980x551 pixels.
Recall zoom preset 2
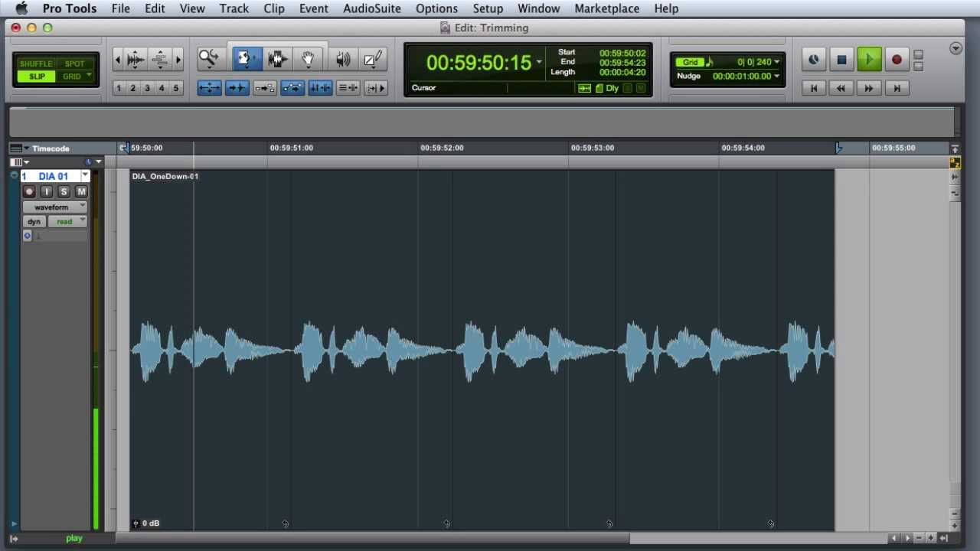point(133,88)
